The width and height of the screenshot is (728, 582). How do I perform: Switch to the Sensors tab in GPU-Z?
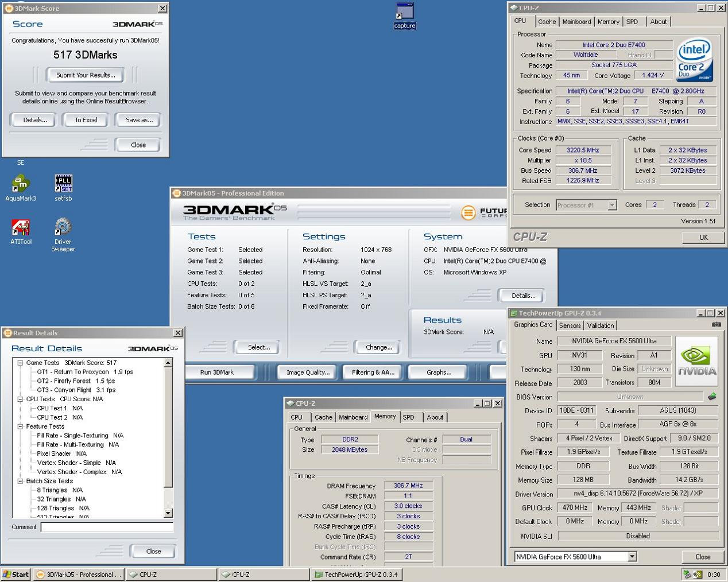[570, 325]
